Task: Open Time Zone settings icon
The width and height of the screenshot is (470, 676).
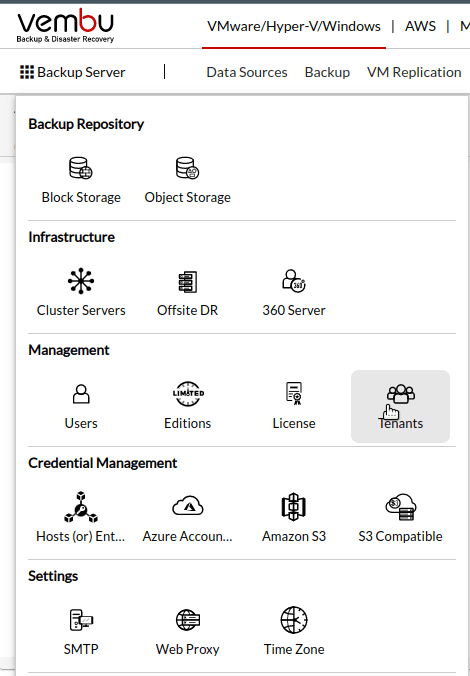Action: coord(294,620)
